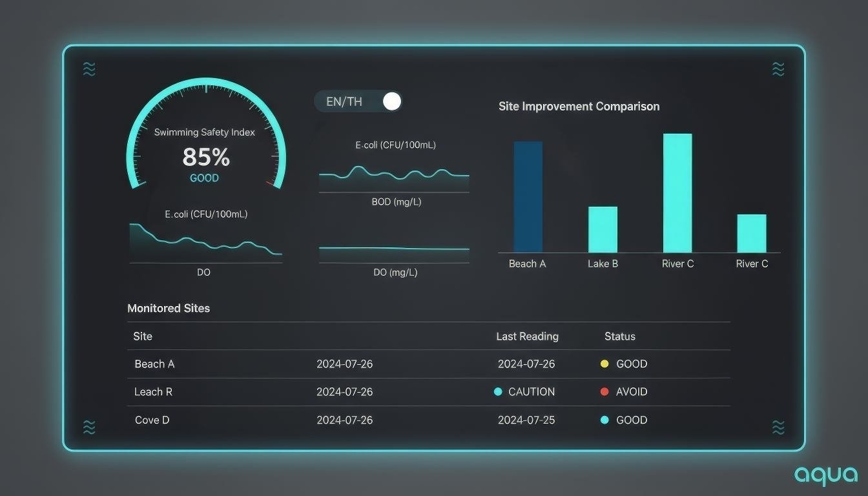The height and width of the screenshot is (496, 868).
Task: Open the Cove D site row
Action: coord(152,420)
